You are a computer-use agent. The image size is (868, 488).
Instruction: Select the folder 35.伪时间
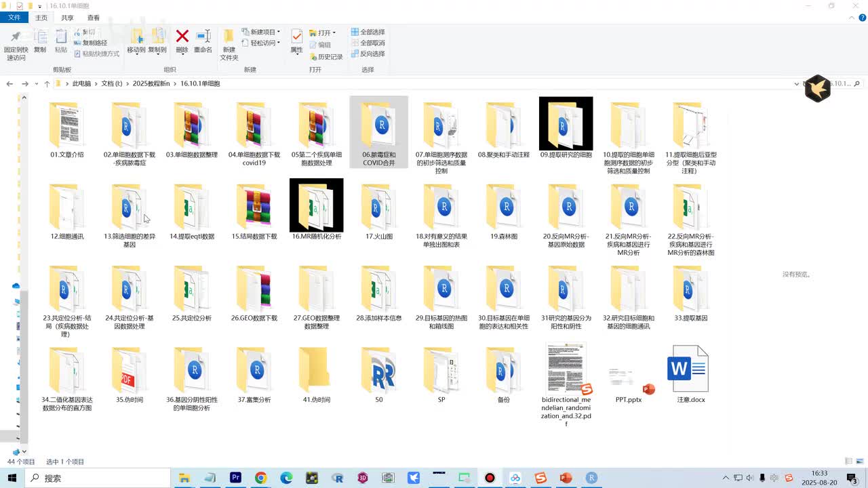pyautogui.click(x=130, y=374)
